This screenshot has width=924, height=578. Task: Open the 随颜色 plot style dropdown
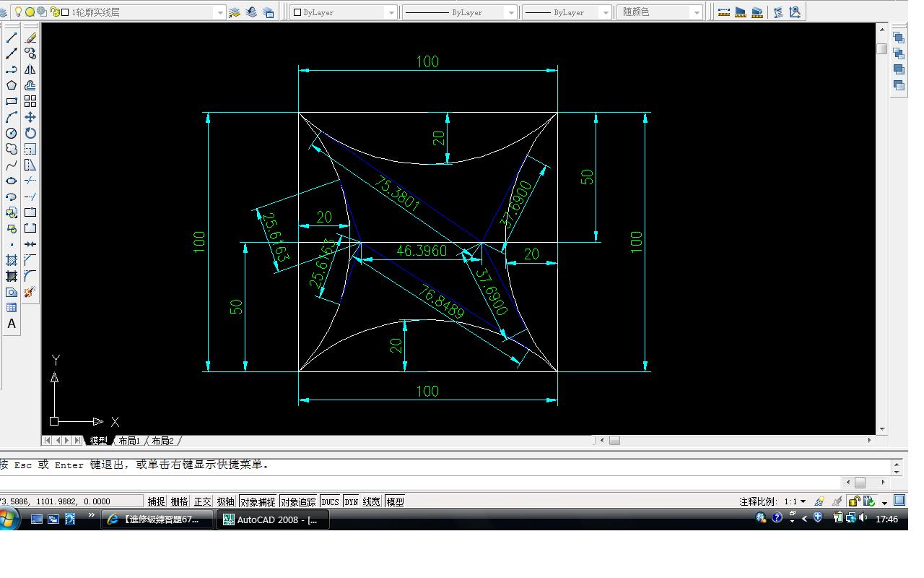(697, 12)
